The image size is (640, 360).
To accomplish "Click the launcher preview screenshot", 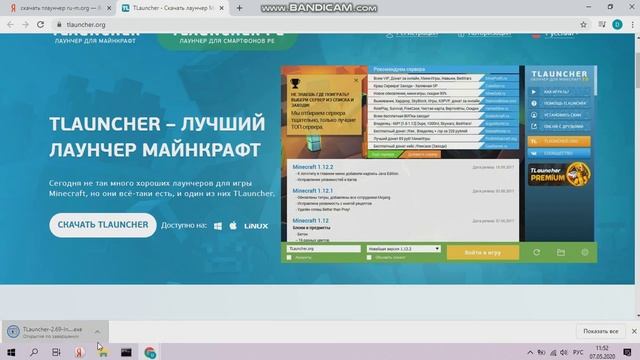I will tap(439, 164).
